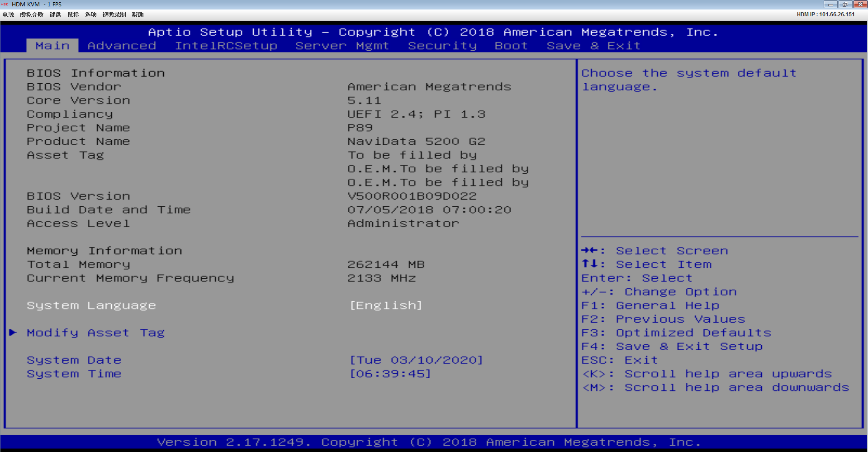
Task: Open the 帮助 (Help) menu
Action: click(138, 14)
